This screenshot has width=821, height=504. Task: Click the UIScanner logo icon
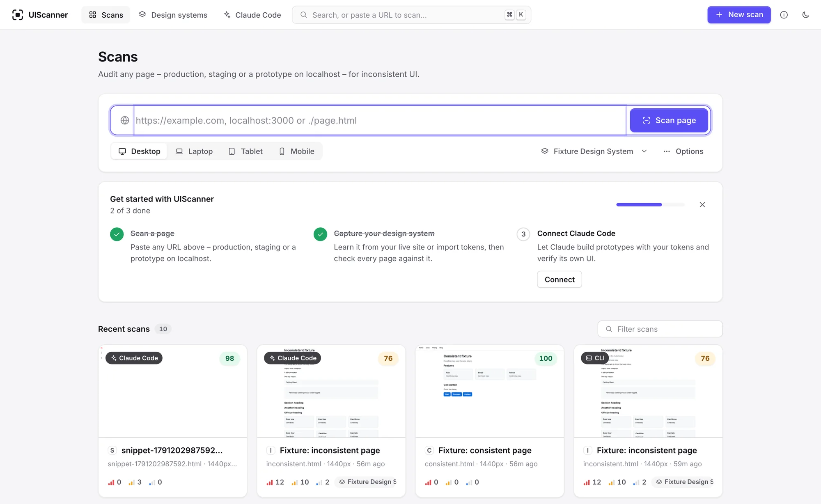point(18,15)
